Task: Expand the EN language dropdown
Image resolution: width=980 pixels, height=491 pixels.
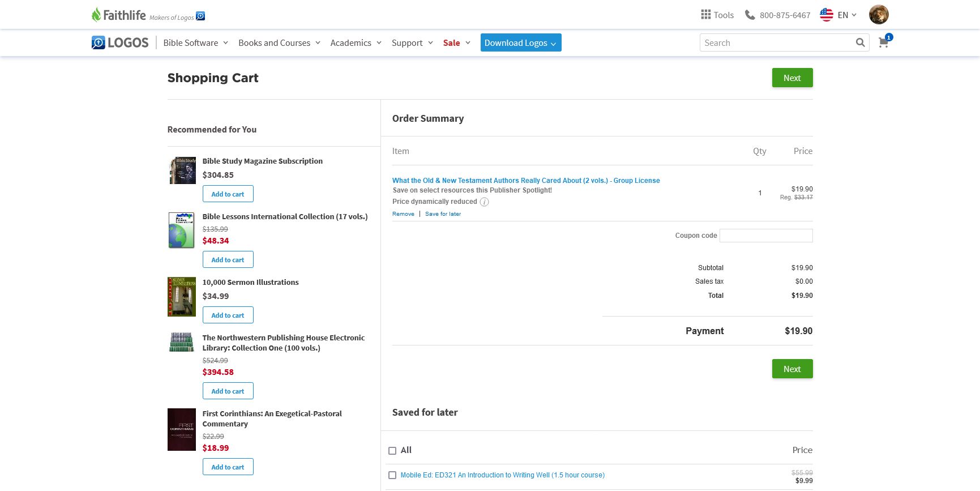Action: [847, 15]
